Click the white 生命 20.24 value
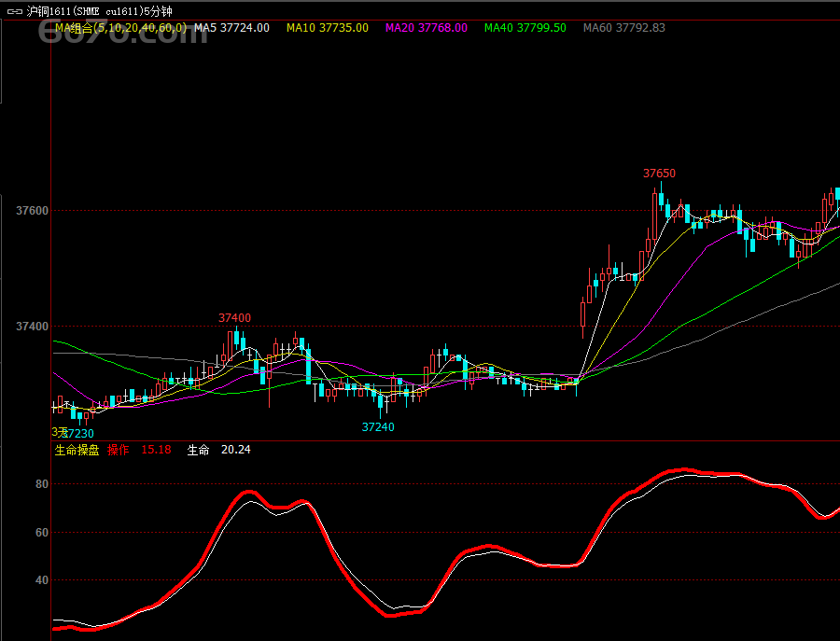 [x=218, y=450]
